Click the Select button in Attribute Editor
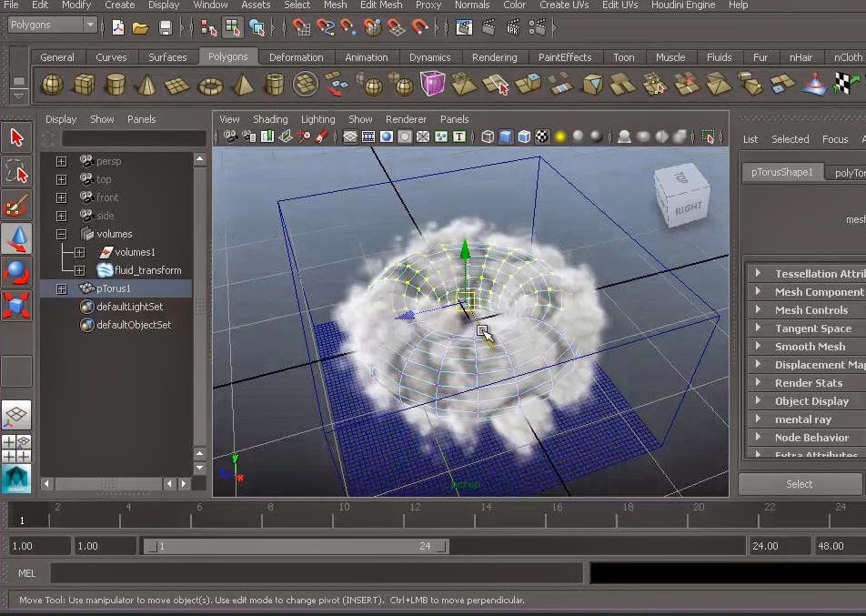866x616 pixels. click(800, 484)
